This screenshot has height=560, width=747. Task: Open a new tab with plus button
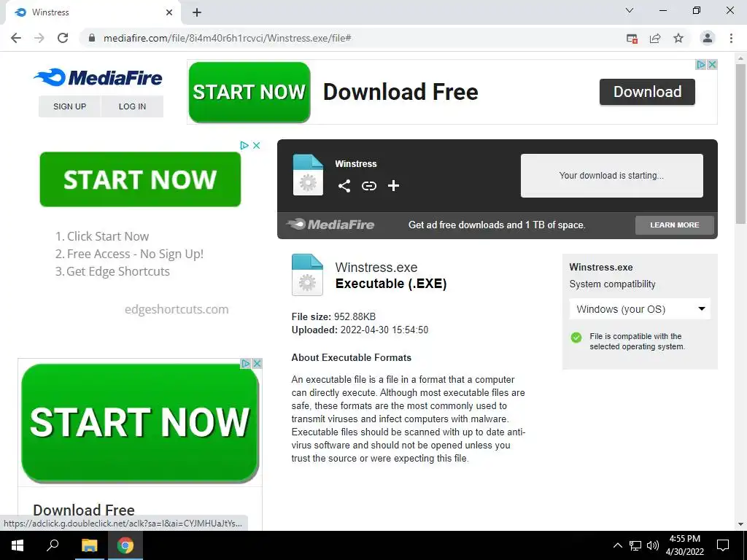197,12
